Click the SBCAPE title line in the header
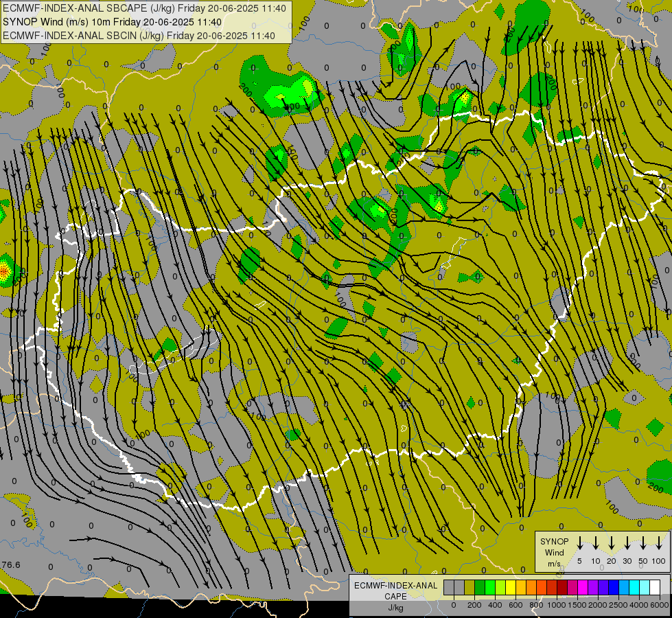This screenshot has width=672, height=618. [144, 8]
